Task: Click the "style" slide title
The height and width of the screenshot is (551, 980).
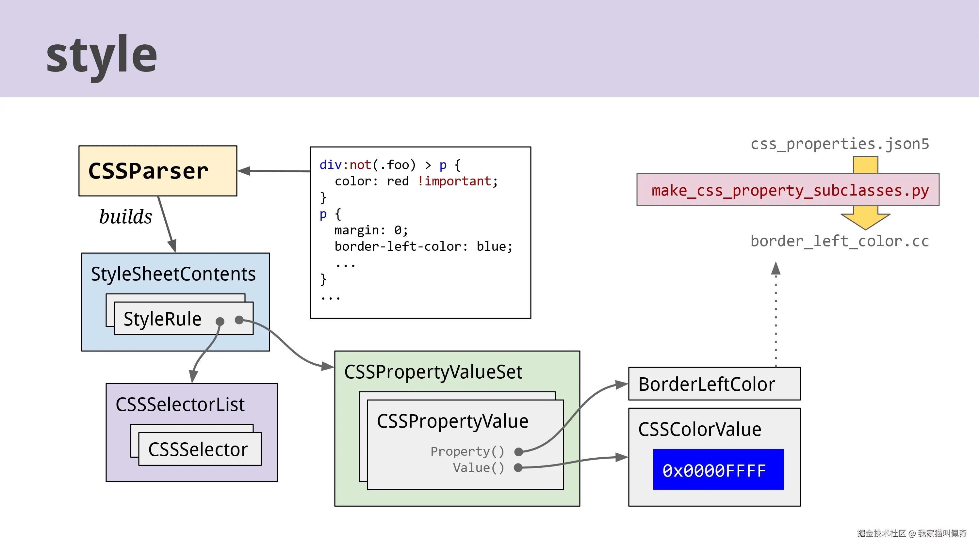Action: click(x=102, y=56)
